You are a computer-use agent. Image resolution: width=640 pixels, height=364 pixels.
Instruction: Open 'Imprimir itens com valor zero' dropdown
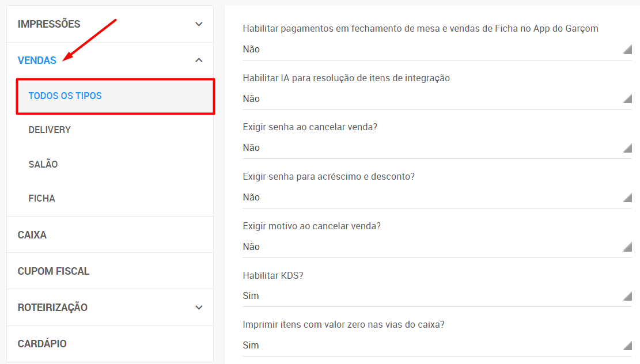pos(437,346)
